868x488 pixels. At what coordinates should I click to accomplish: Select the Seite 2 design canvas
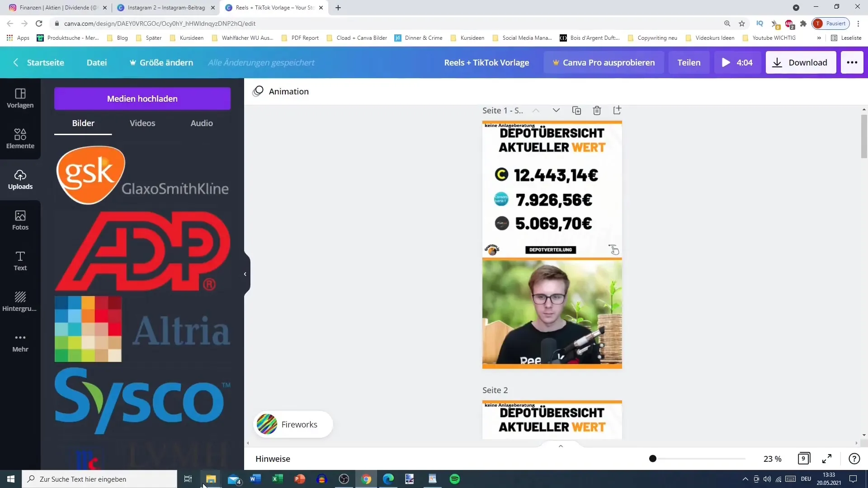[552, 420]
